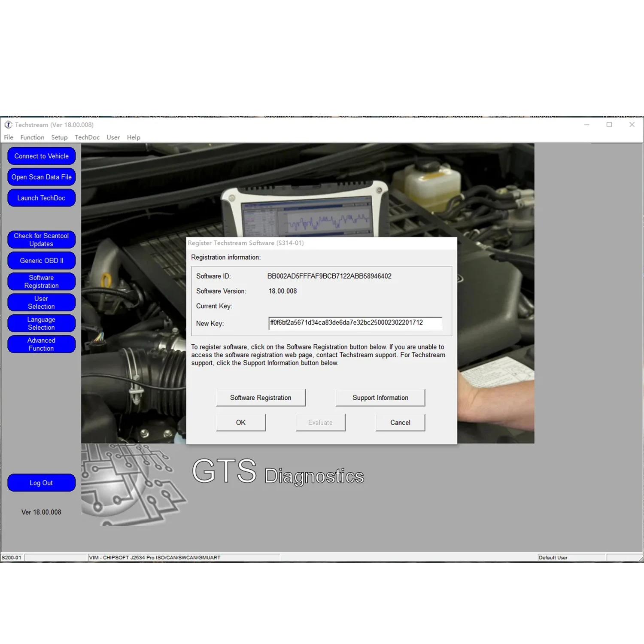Cancel the registration dialog
Viewport: 644px width, 644px height.
click(400, 422)
